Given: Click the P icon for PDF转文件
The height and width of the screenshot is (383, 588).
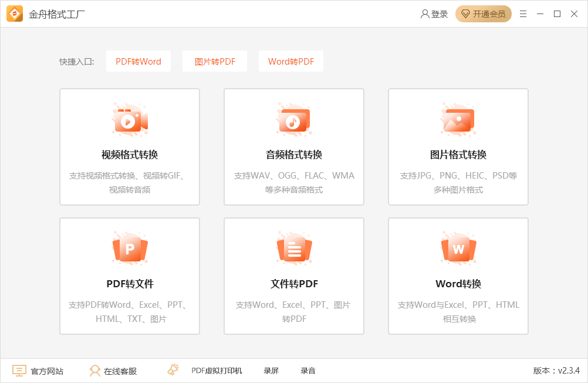Looking at the screenshot, I should click(x=130, y=249).
